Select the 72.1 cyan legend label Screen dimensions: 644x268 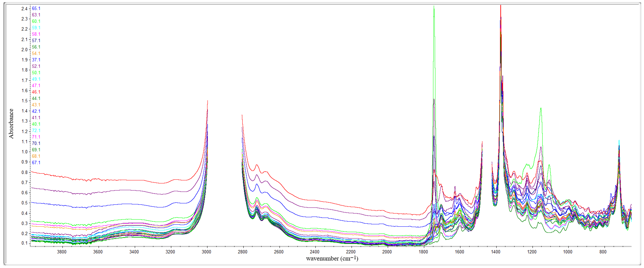pos(36,131)
